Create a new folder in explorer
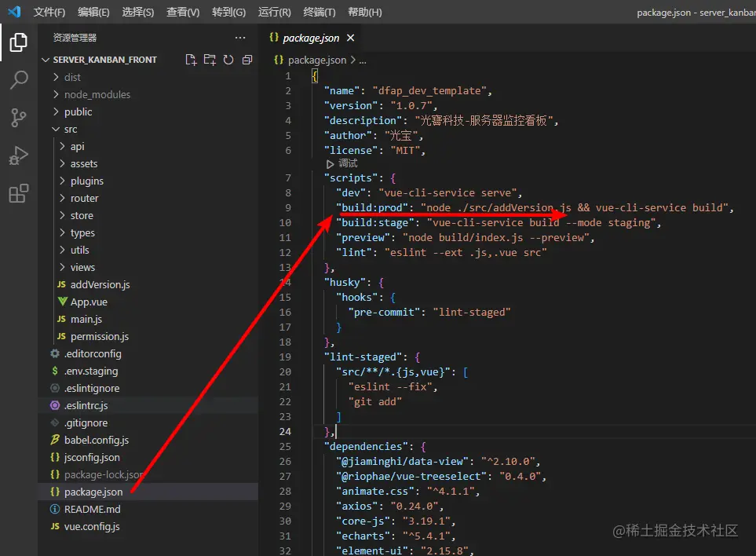This screenshot has height=556, width=756. click(x=210, y=60)
